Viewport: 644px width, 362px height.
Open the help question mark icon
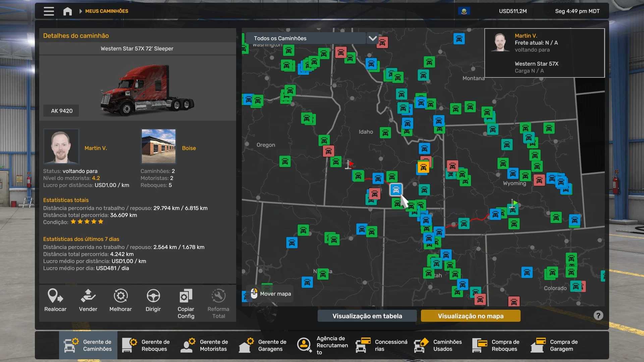pyautogui.click(x=598, y=315)
